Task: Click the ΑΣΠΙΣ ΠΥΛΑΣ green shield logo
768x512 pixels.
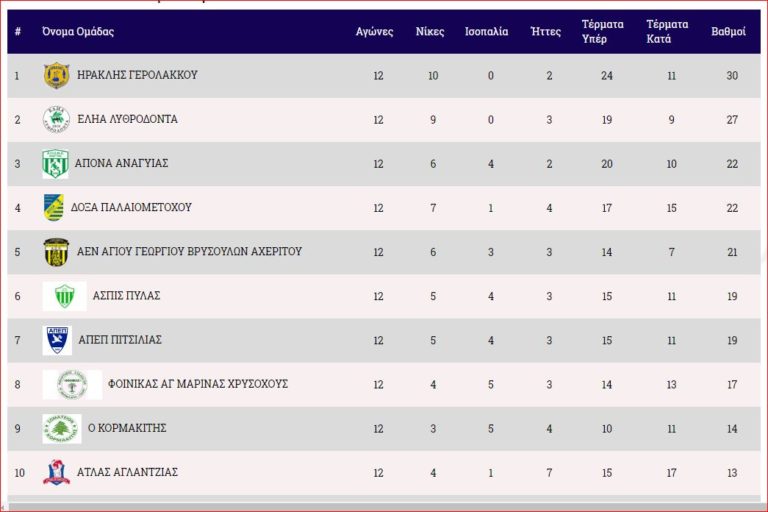Action: coord(64,296)
